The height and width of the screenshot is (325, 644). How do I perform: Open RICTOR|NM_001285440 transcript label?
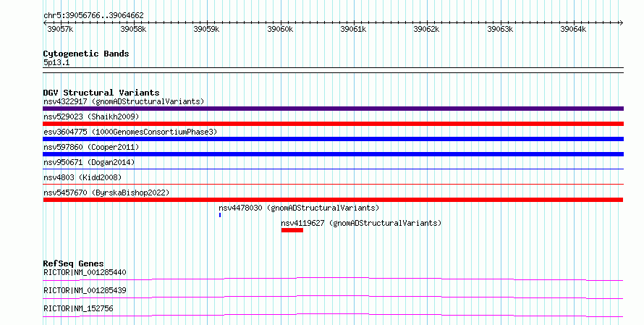click(85, 272)
